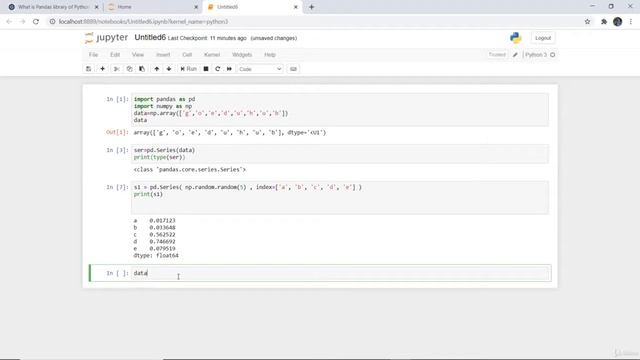The height and width of the screenshot is (360, 640).
Task: Click the Logout button
Action: [543, 38]
